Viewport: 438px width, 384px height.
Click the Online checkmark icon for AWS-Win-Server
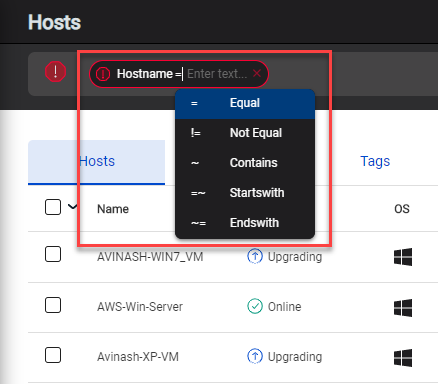255,306
